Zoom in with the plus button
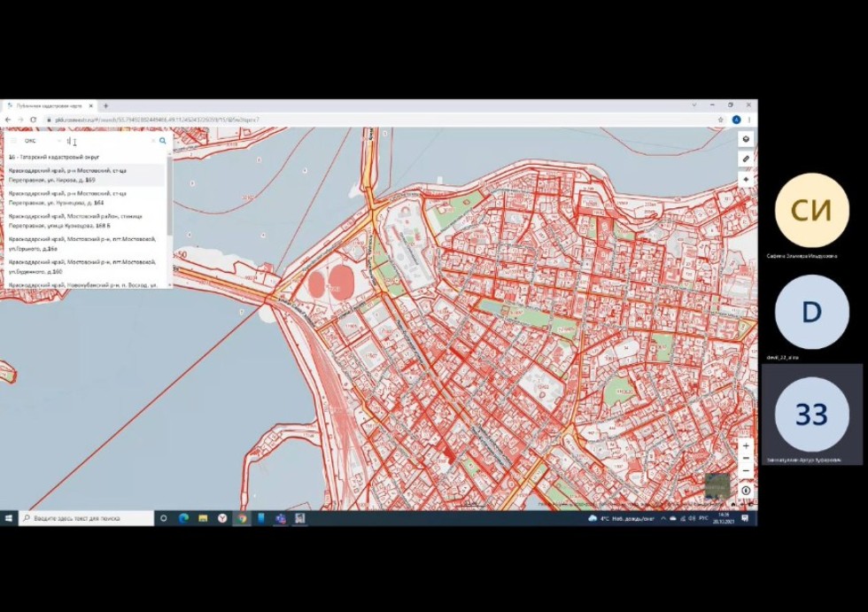Viewport: 868px width, 612px height. 746,446
